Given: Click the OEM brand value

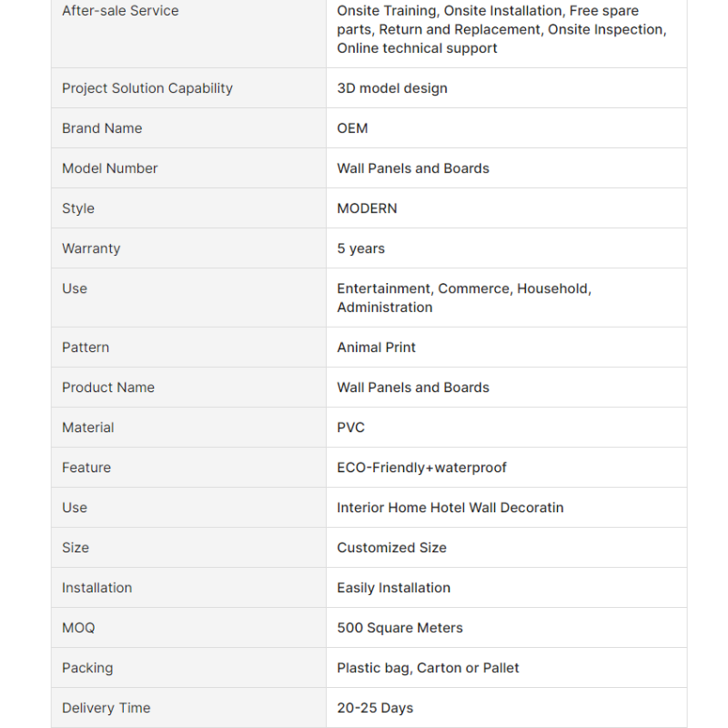Looking at the screenshot, I should 352,128.
